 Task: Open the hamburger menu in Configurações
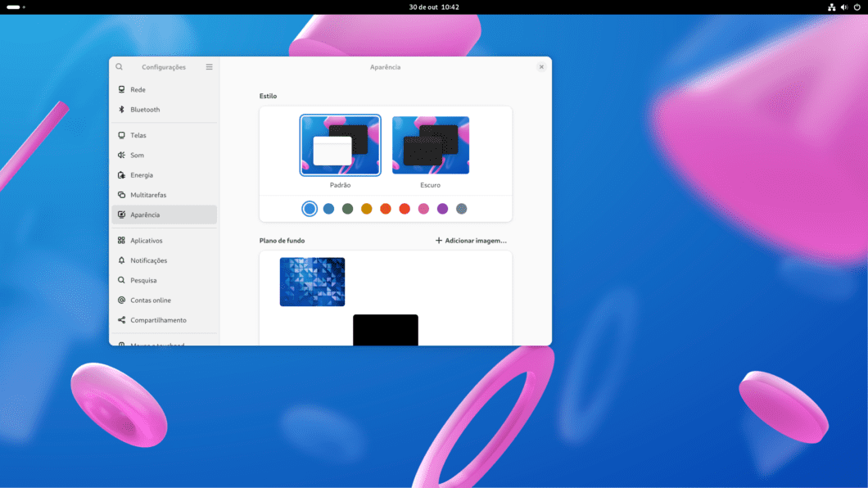click(x=209, y=66)
